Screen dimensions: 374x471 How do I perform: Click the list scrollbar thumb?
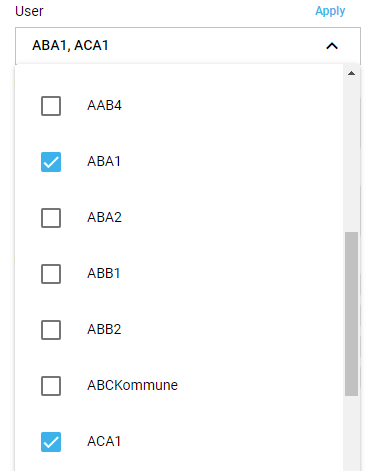coord(351,314)
